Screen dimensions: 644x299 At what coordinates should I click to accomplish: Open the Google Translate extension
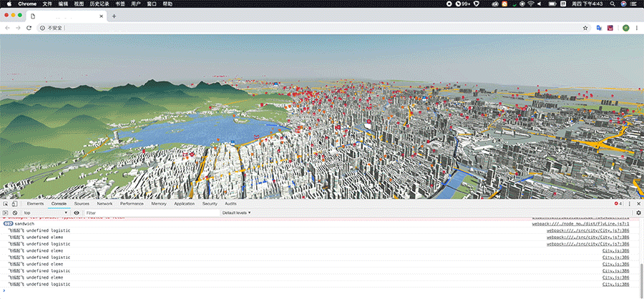pos(599,28)
